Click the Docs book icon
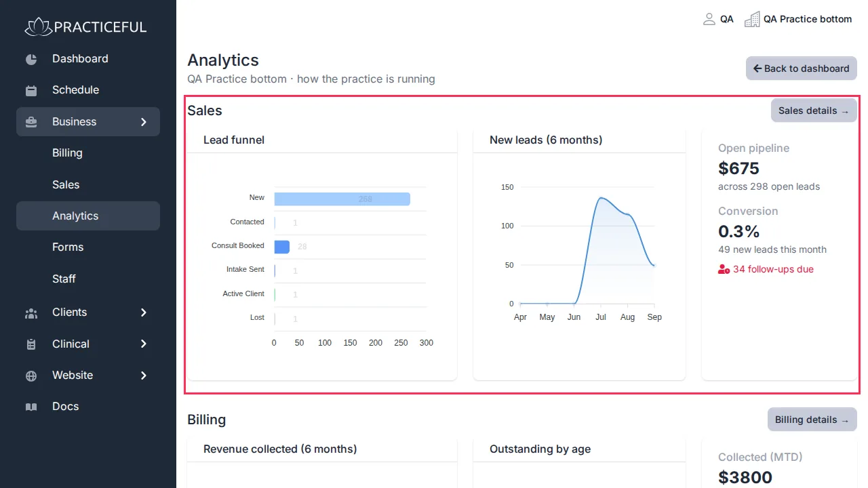 pos(31,407)
